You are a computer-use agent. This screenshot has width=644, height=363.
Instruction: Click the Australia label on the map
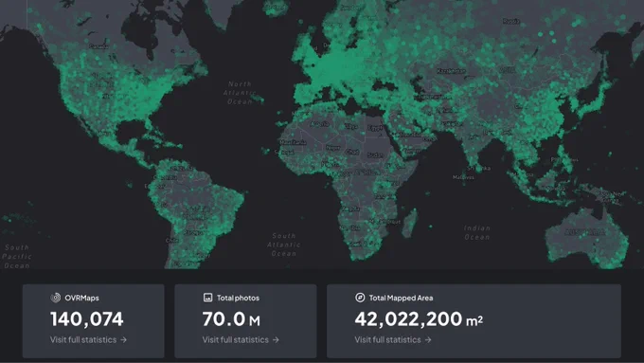pyautogui.click(x=585, y=233)
